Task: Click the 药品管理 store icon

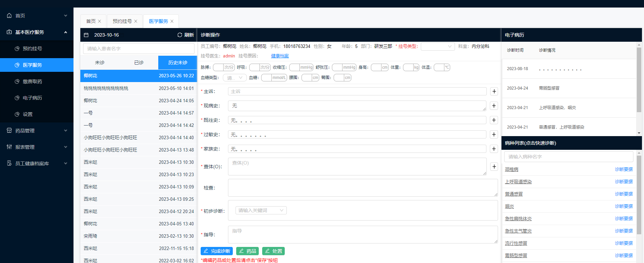Action: 9,130
